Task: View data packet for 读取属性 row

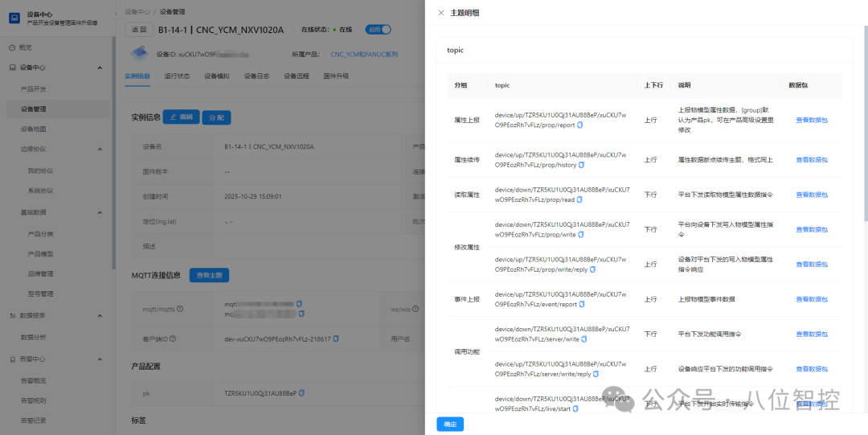Action: point(812,195)
